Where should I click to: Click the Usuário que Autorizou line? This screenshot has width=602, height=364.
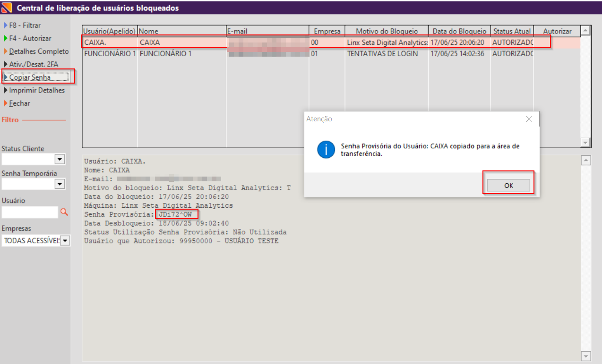coord(181,241)
